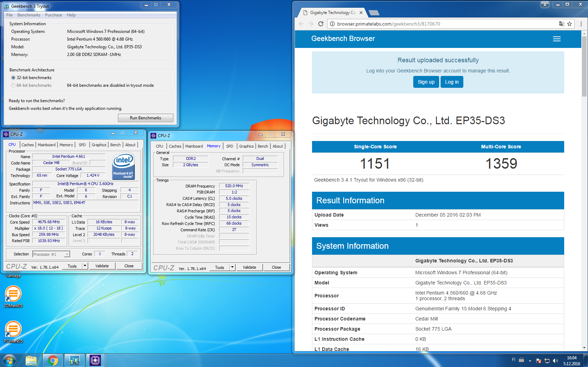Click the Run Benchmarks button
This screenshot has height=367, width=588.
tap(145, 118)
